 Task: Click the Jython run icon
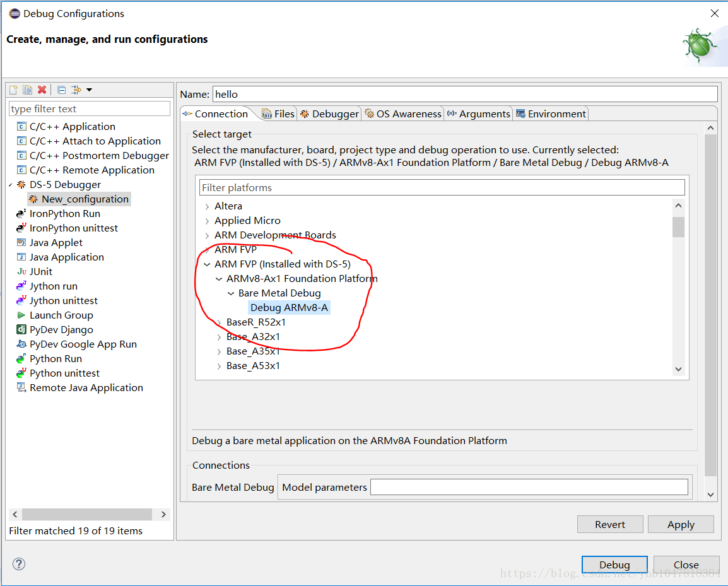(x=21, y=286)
